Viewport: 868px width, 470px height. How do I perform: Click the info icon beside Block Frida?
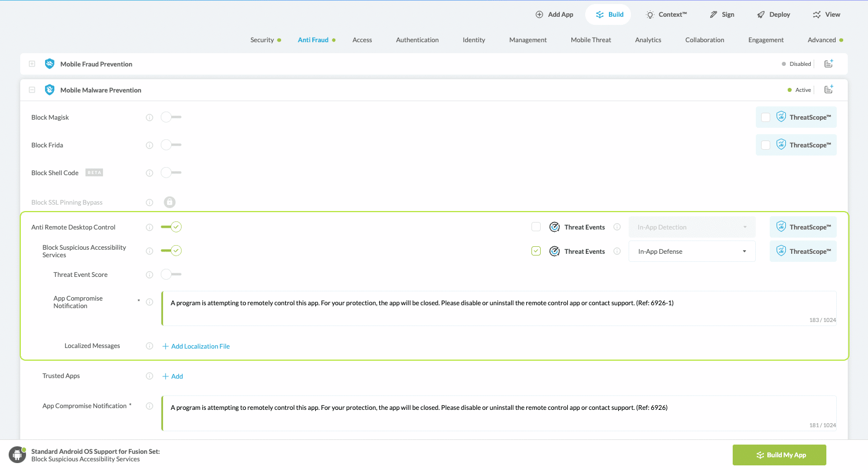[149, 145]
